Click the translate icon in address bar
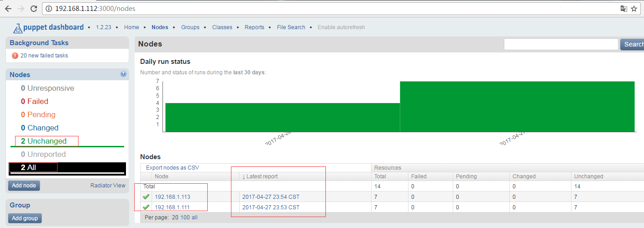 [623, 9]
